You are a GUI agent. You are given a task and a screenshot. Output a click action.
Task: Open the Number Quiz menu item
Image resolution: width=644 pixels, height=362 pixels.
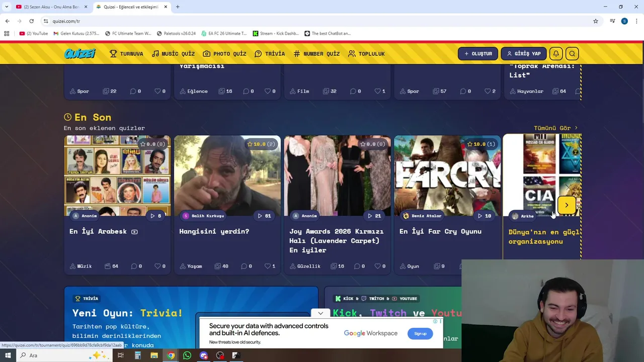pos(316,54)
